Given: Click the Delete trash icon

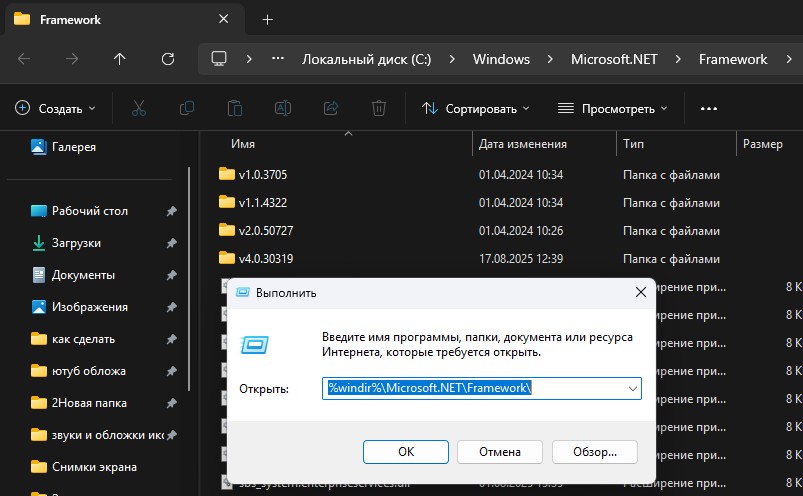Looking at the screenshot, I should tap(378, 108).
